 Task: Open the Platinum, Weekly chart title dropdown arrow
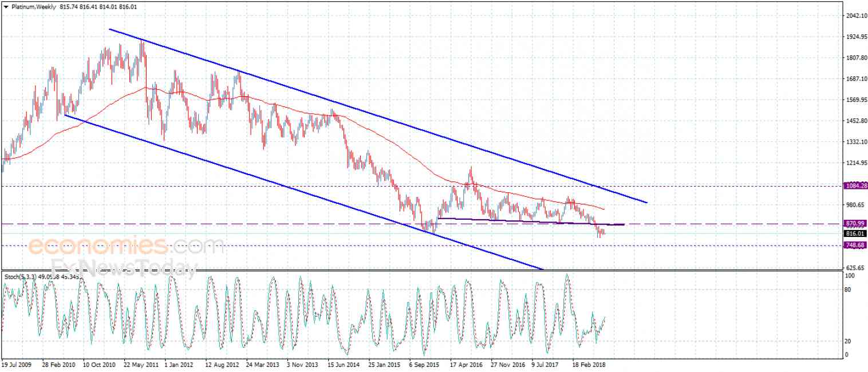[6, 7]
